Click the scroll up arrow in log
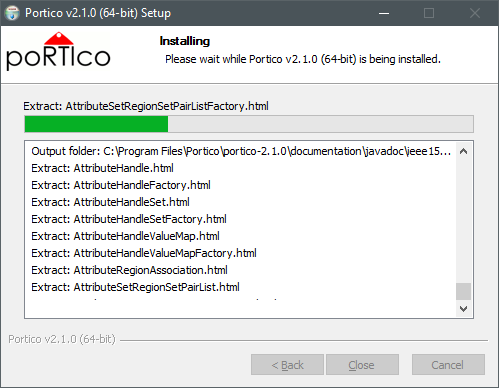Screen dimensions: 499x388 click(463, 151)
